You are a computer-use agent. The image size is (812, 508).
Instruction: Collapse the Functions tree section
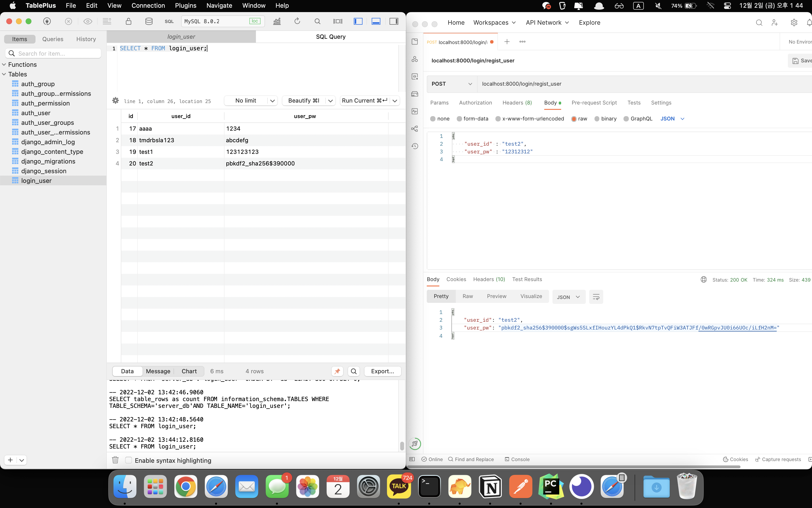4,65
